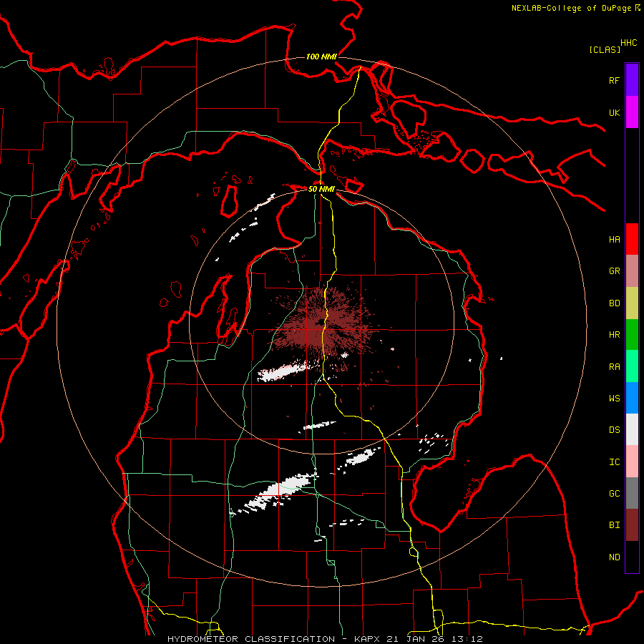Click the "NEXLAB-College of DuPage" credit text
This screenshot has height=644, width=644.
(571, 8)
